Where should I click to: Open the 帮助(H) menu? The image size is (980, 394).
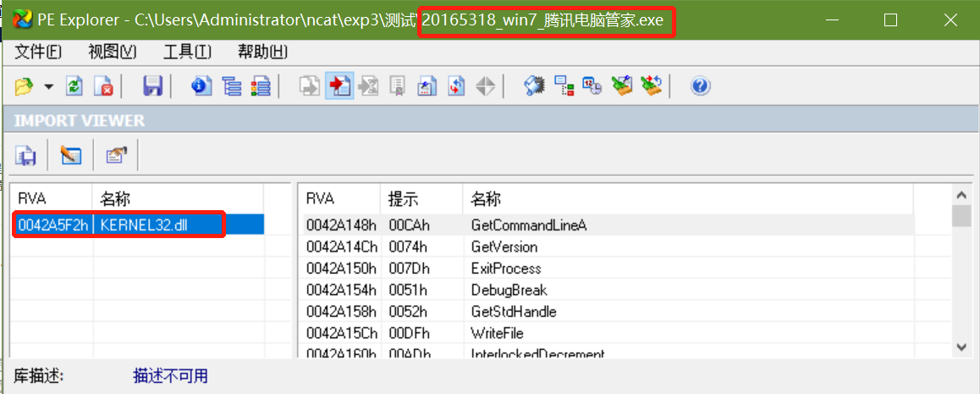(263, 52)
